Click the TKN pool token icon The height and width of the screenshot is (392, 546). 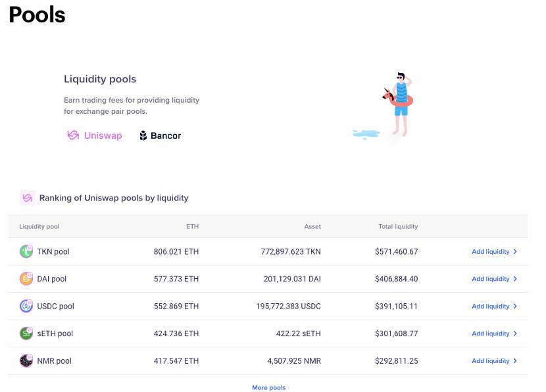[x=26, y=251]
